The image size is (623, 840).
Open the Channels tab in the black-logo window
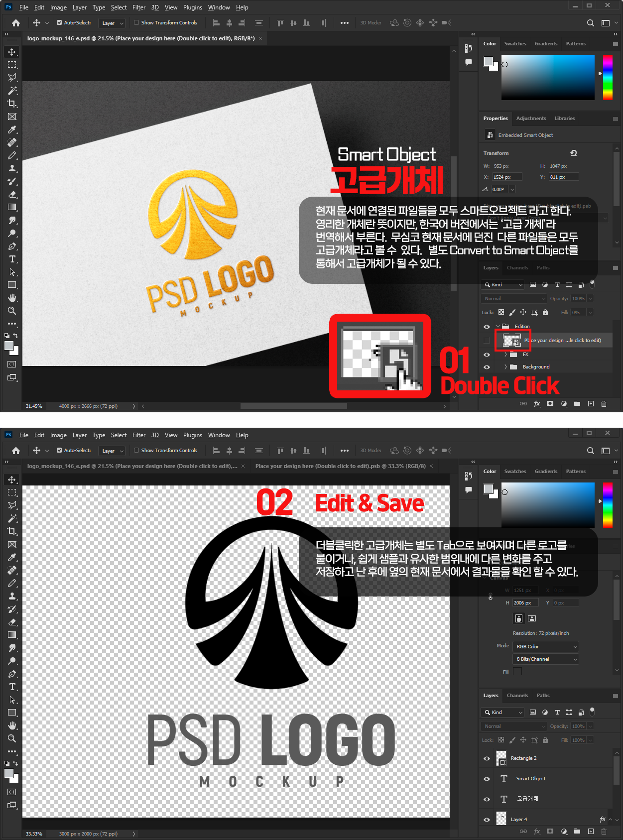pyautogui.click(x=517, y=696)
